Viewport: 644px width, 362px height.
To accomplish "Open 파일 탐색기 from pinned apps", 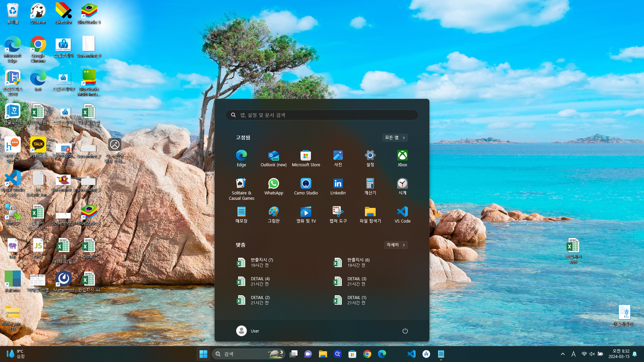I will click(x=370, y=215).
